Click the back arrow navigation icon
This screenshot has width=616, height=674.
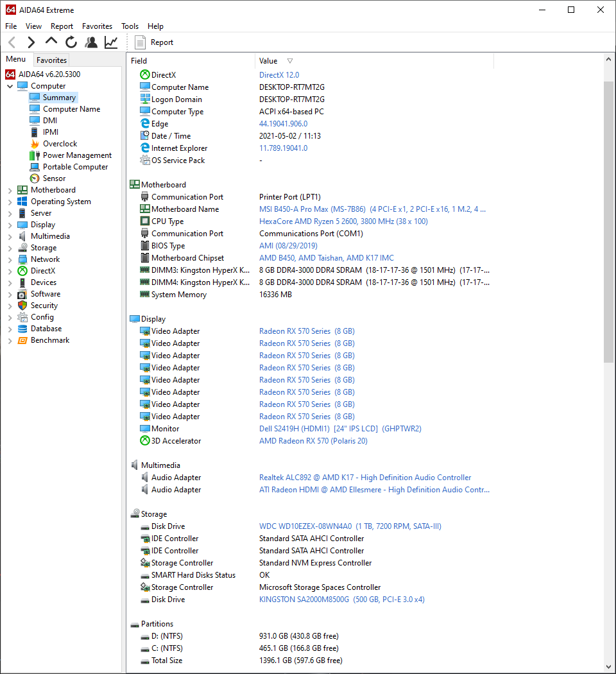pyautogui.click(x=11, y=42)
